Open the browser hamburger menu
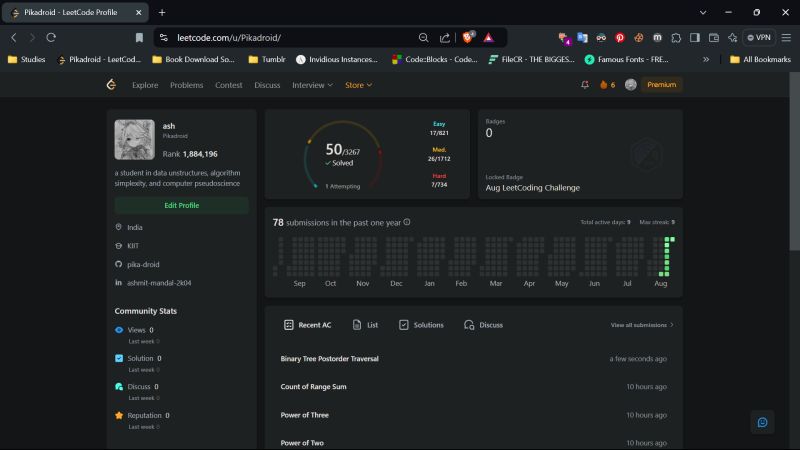Viewport: 800px width, 450px height. [x=786, y=37]
